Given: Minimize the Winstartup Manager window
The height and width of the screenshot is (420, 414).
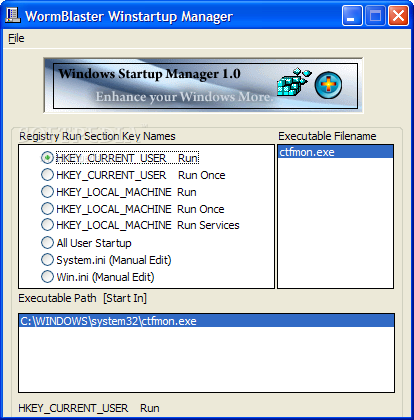Looking at the screenshot, I should (352, 16).
